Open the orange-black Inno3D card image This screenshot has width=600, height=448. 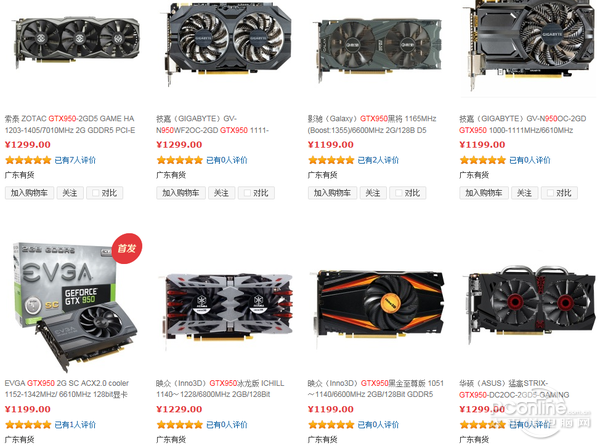[379, 304]
